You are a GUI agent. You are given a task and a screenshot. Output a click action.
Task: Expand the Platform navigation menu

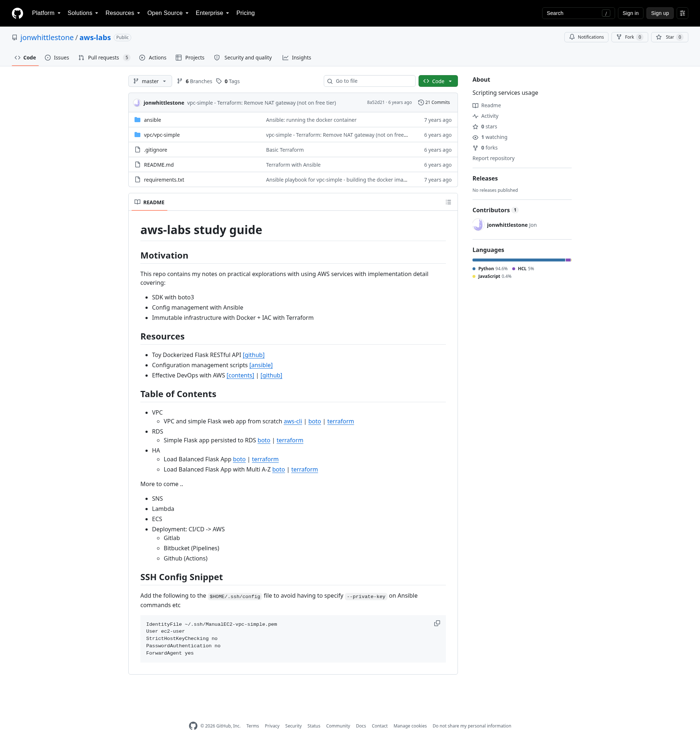46,13
